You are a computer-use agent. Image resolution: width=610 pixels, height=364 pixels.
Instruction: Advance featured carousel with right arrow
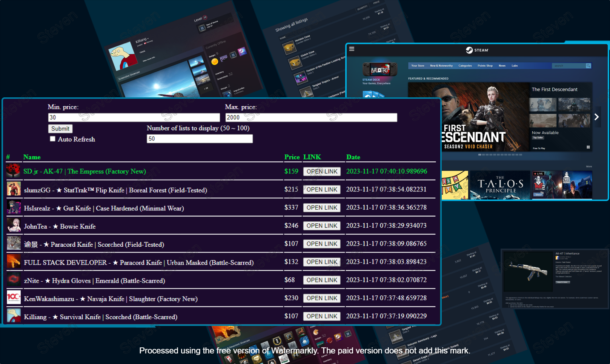[596, 117]
